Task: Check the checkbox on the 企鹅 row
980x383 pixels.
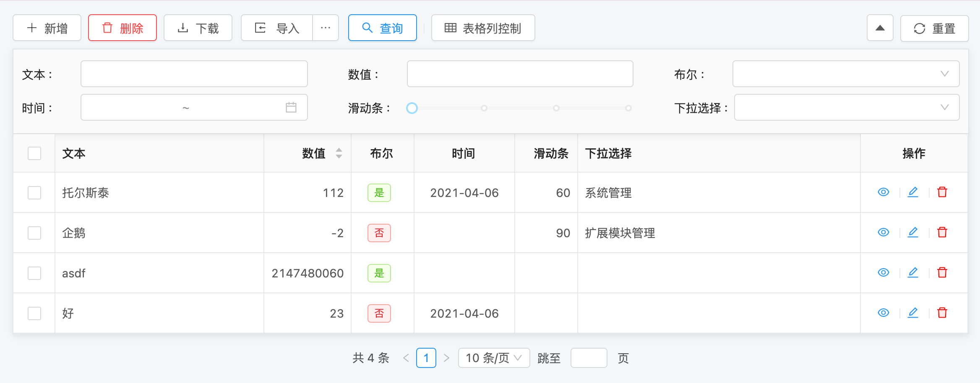Action: point(34,232)
